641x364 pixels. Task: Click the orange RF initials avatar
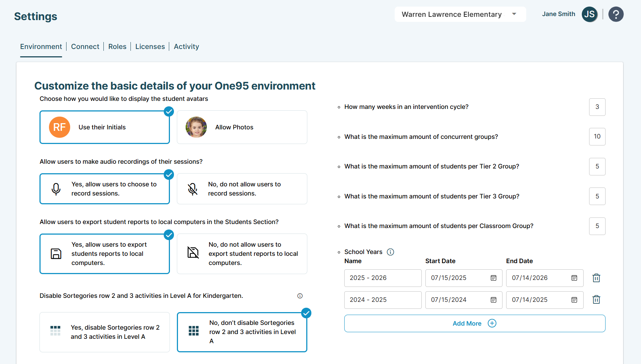[x=60, y=127]
